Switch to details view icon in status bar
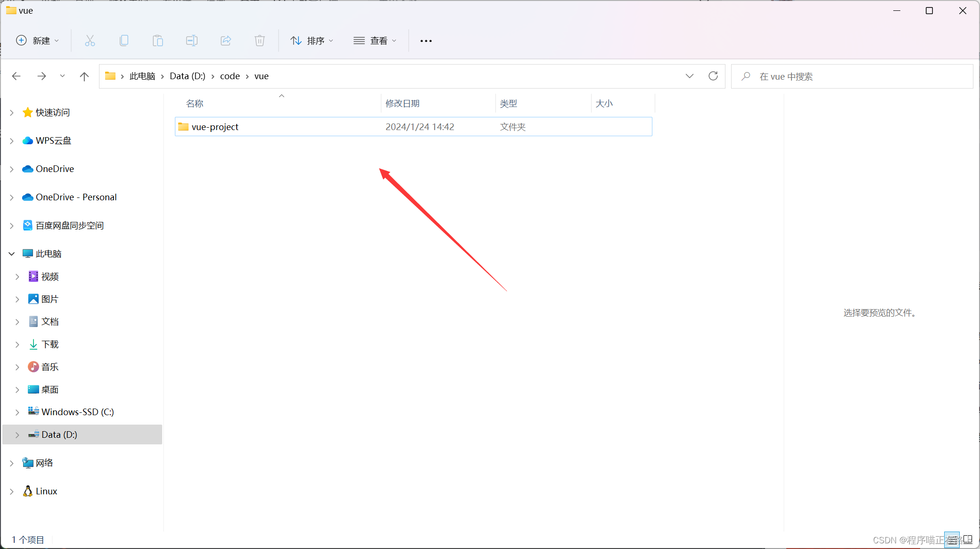 952,540
